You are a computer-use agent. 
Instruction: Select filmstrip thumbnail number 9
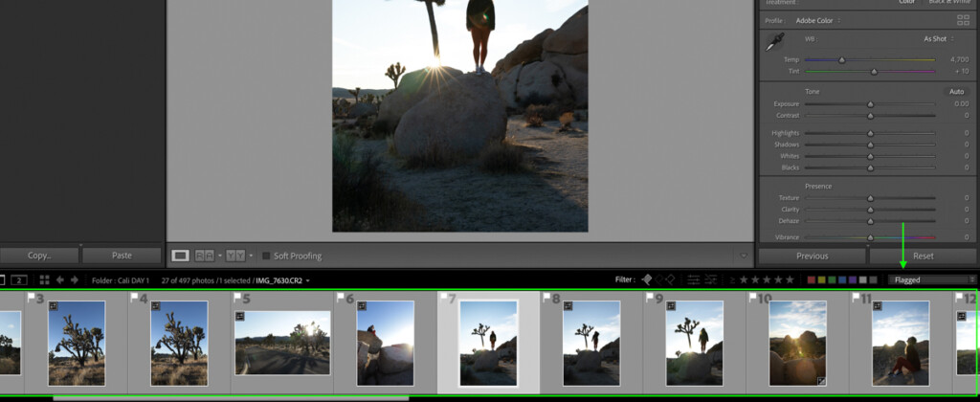695,344
